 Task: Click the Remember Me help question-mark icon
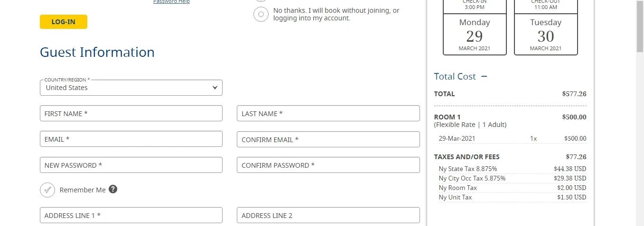coord(113,190)
